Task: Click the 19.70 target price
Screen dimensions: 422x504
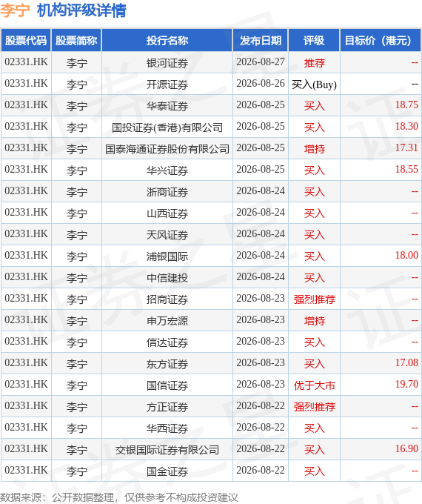Action: [x=406, y=384]
